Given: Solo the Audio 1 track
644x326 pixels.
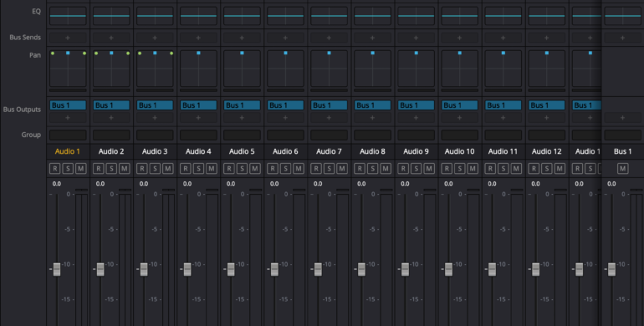Looking at the screenshot, I should pyautogui.click(x=68, y=168).
